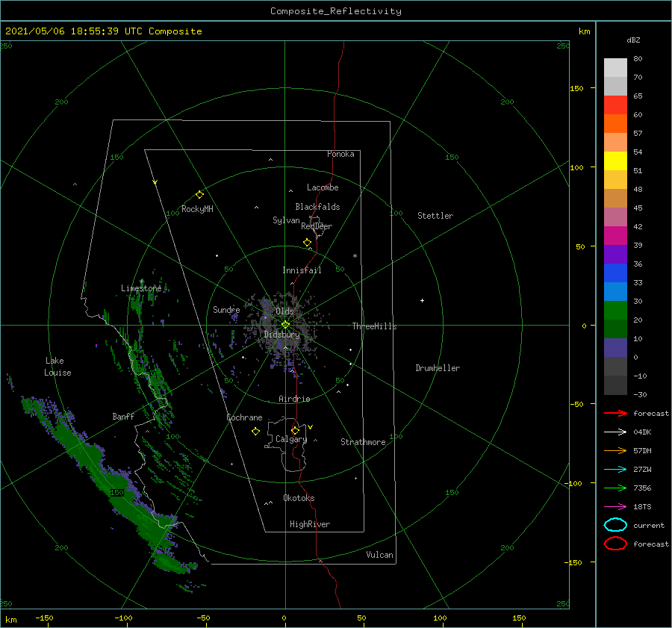672x628 pixels.
Task: Click the Sylvan label
Action: (x=286, y=220)
